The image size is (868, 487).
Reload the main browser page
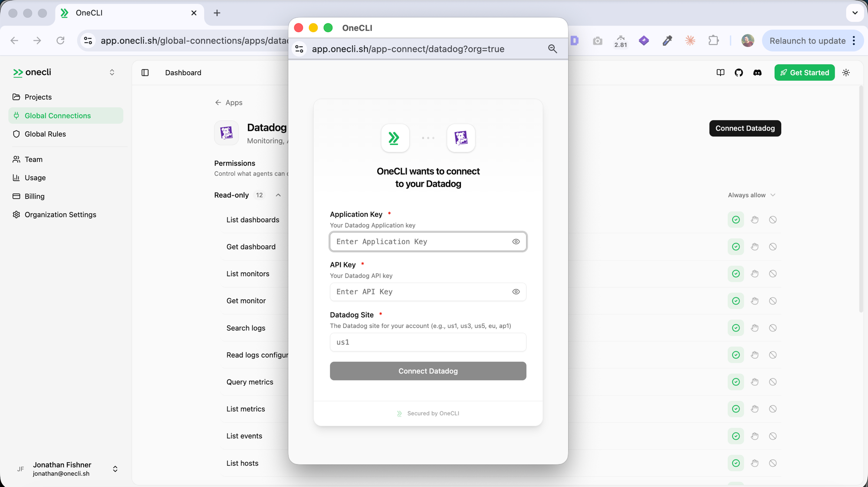point(60,40)
